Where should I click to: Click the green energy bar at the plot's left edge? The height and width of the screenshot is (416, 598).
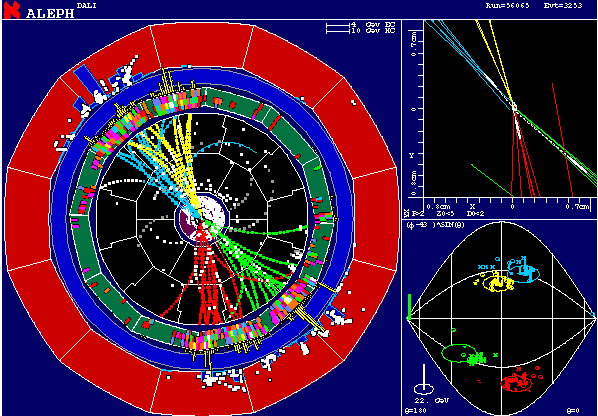point(410,306)
